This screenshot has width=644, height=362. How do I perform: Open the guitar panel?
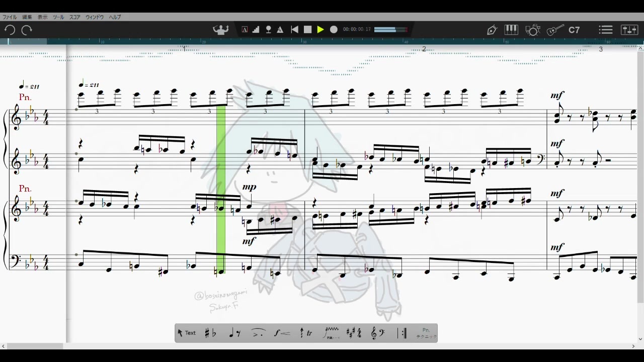(x=555, y=30)
